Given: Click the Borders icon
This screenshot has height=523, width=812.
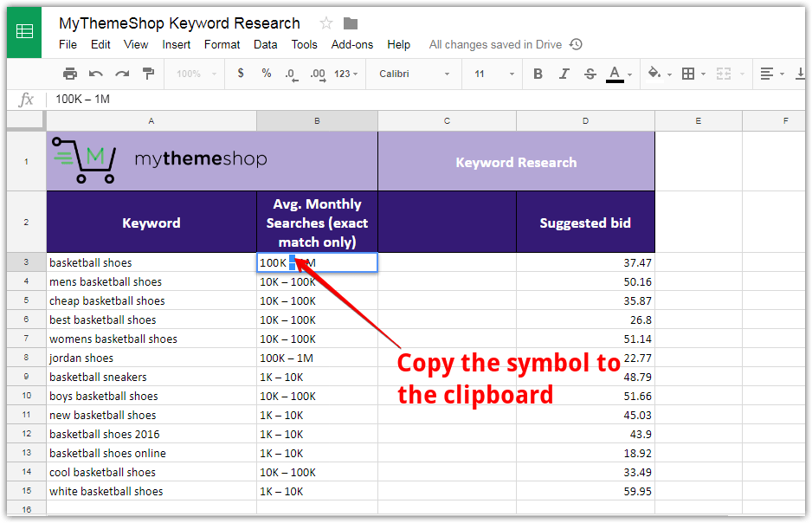Looking at the screenshot, I should point(688,74).
